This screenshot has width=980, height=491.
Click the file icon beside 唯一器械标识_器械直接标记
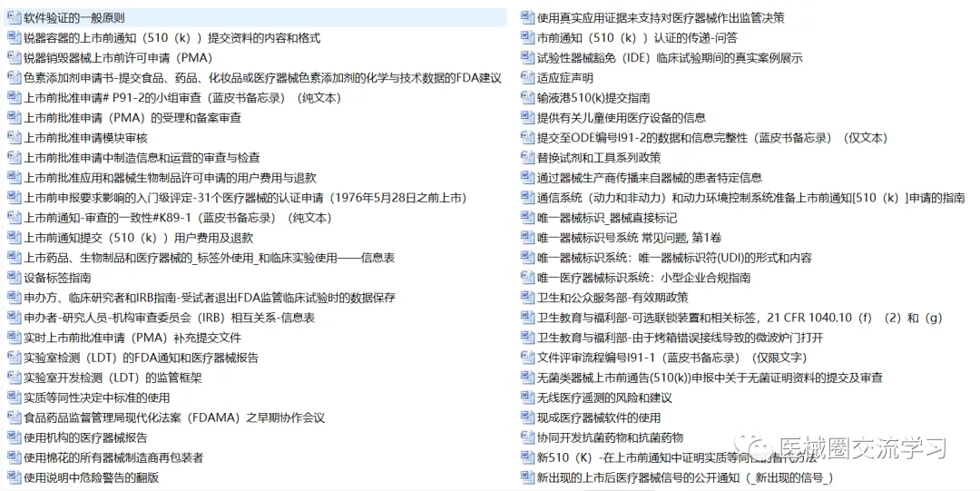click(x=527, y=218)
